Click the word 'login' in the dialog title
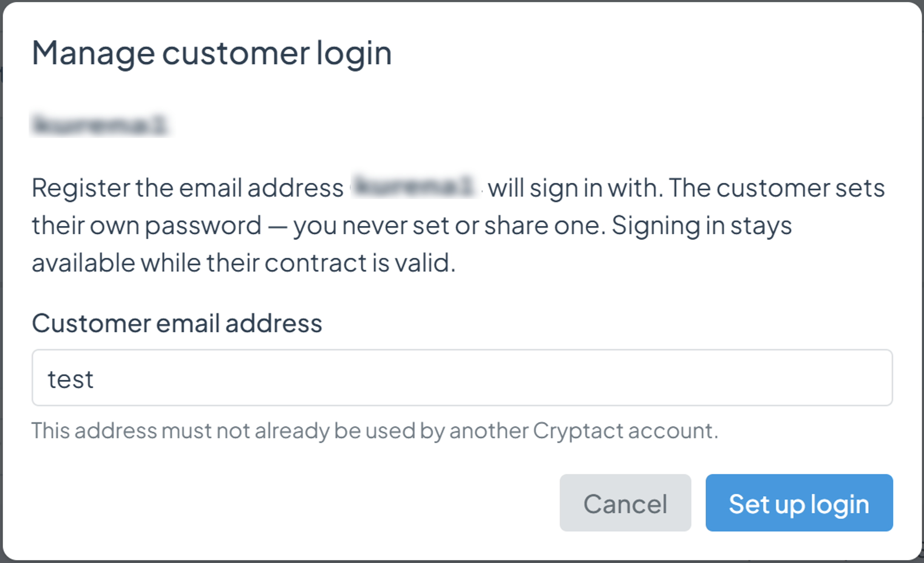 [x=354, y=55]
